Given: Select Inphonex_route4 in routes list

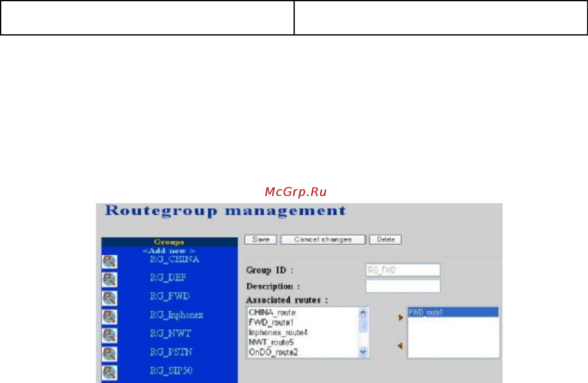Looking at the screenshot, I should [278, 333].
